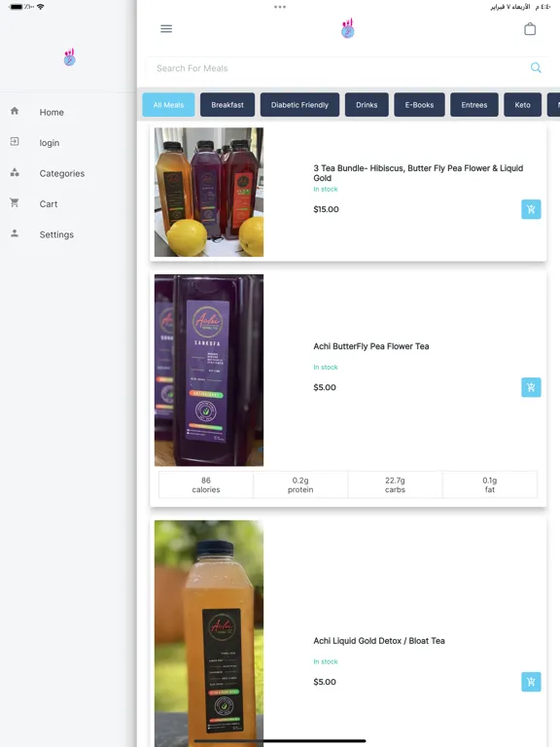The width and height of the screenshot is (560, 747).
Task: Click the login arrow icon in sidebar
Action: coord(15,141)
